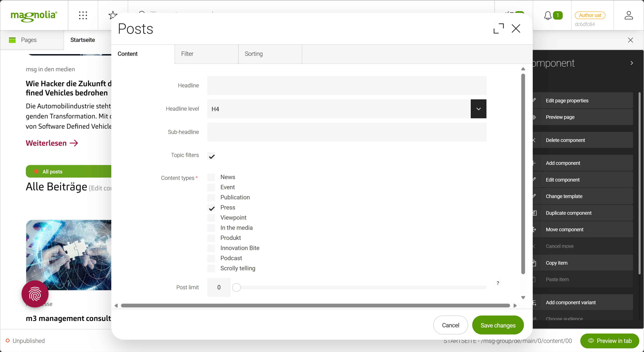The height and width of the screenshot is (352, 644).
Task: Uncheck the Topic filters checkbox
Action: pyautogui.click(x=211, y=156)
